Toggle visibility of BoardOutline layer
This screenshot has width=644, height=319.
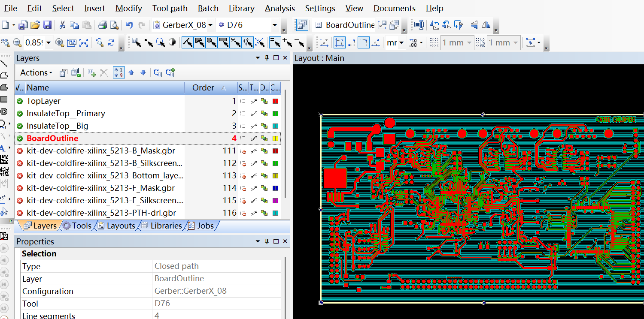20,138
